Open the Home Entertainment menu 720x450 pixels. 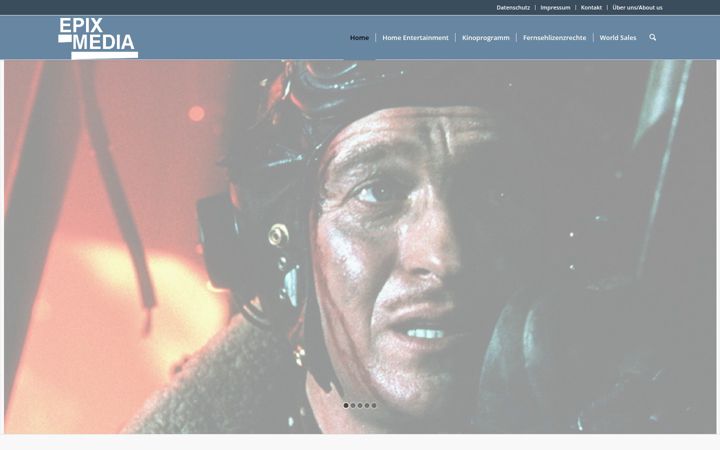(x=415, y=38)
